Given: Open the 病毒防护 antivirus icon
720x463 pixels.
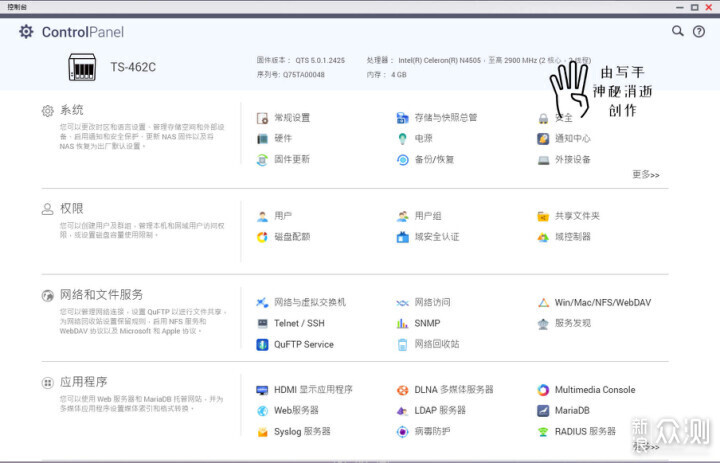Looking at the screenshot, I should 402,432.
